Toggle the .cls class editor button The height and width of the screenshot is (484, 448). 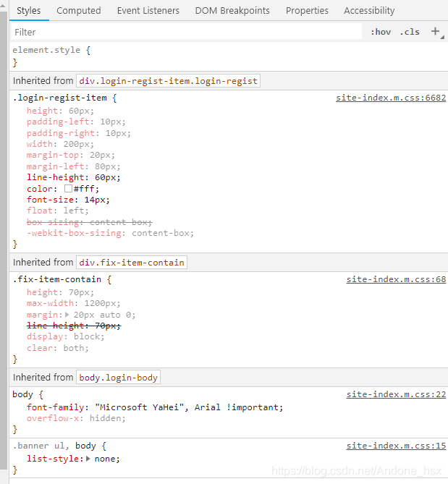(410, 32)
